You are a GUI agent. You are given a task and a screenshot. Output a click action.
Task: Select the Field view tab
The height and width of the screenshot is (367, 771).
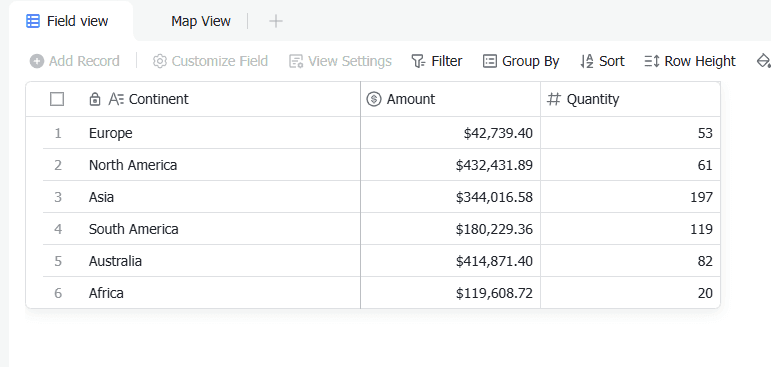(x=67, y=21)
